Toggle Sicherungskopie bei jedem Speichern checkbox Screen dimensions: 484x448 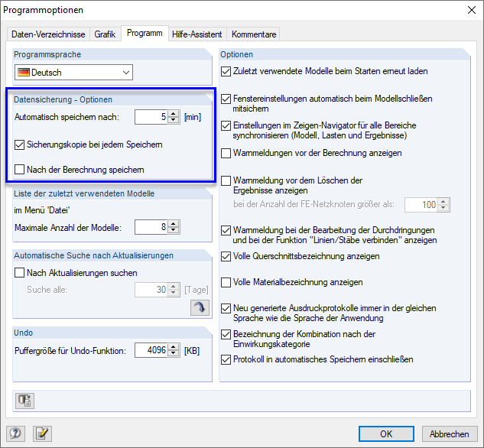[19, 144]
